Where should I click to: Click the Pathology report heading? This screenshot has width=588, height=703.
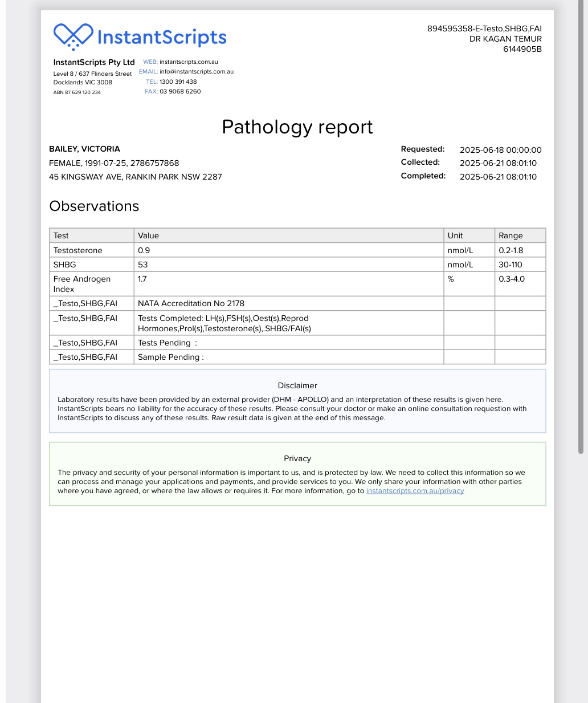tap(297, 127)
